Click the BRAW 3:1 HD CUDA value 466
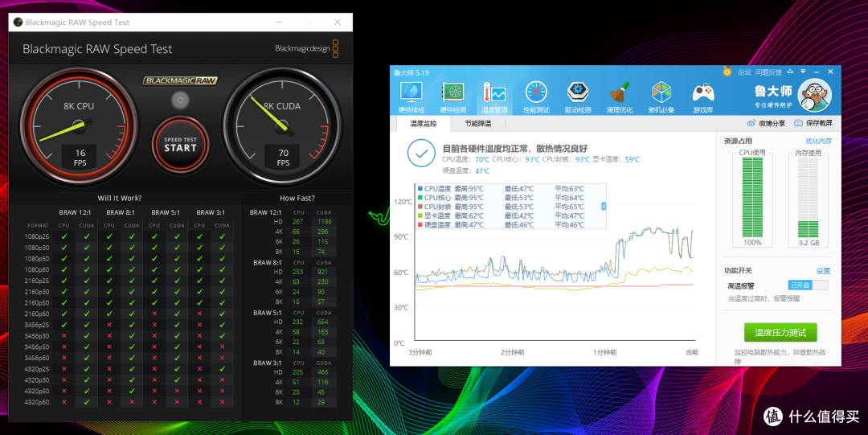The height and width of the screenshot is (435, 868). click(323, 371)
